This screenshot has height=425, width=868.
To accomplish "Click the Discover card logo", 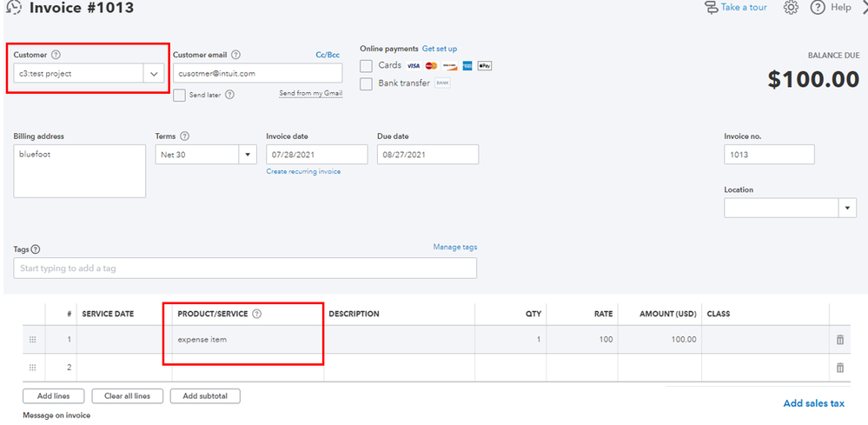I will pyautogui.click(x=449, y=66).
